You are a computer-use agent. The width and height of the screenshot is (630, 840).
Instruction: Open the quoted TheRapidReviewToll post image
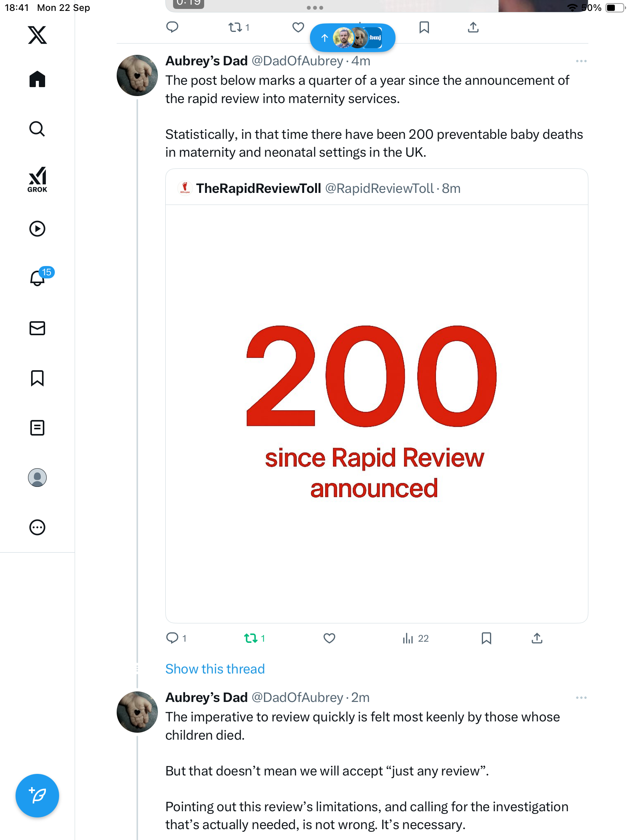376,413
